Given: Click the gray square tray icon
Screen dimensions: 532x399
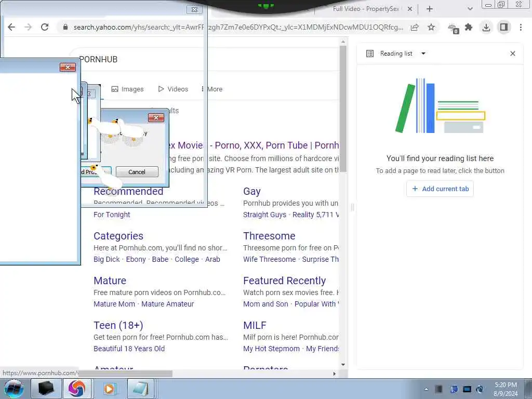Looking at the screenshot, I should pos(438,389).
